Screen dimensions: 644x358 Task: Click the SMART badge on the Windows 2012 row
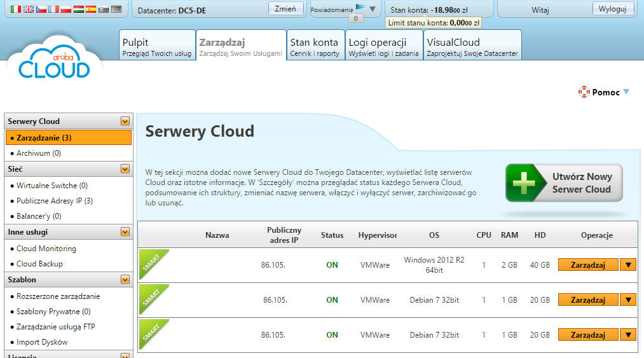(x=154, y=264)
